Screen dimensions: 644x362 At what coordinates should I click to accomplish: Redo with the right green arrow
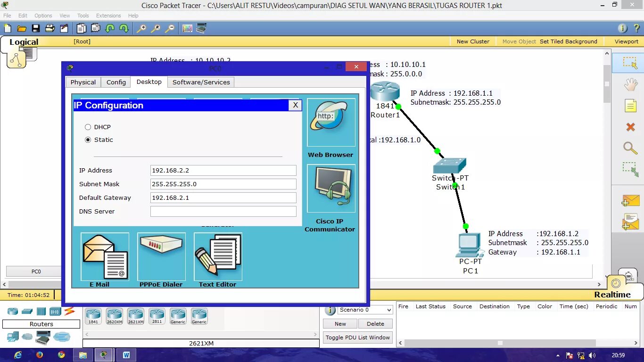click(x=124, y=28)
